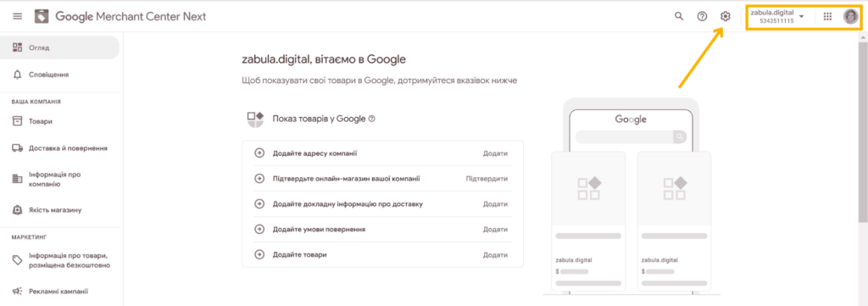Image resolution: width=868 pixels, height=306 pixels.
Task: Open the search magnifier icon
Action: pyautogui.click(x=679, y=17)
